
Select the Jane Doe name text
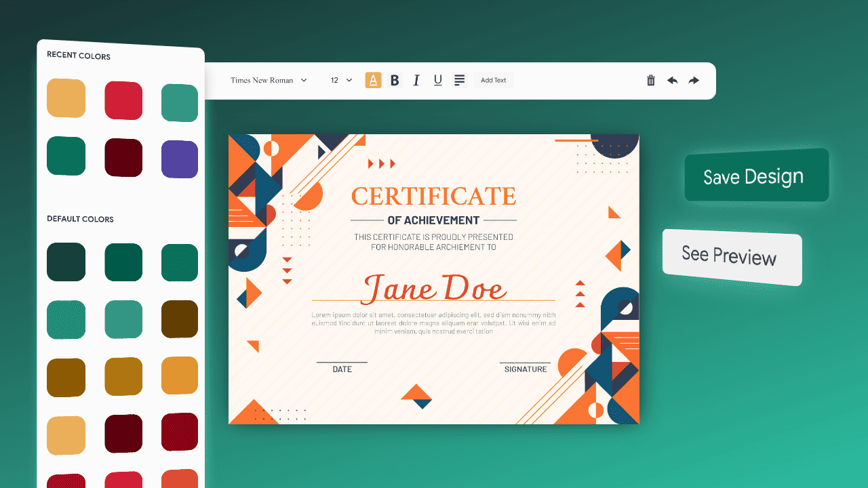(434, 287)
